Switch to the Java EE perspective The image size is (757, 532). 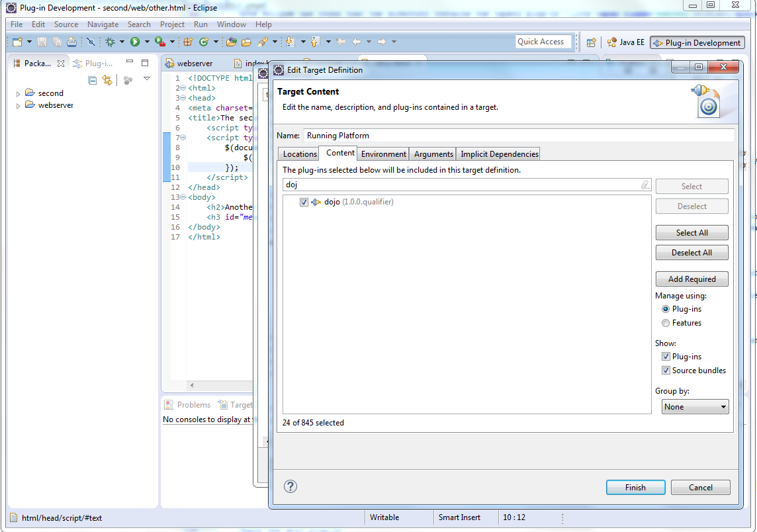(x=626, y=42)
